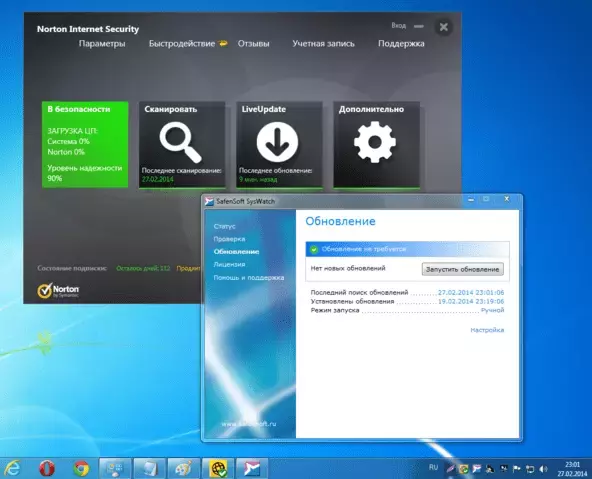Click the Запустить обновление button
Image resolution: width=592 pixels, height=479 pixels.
tap(462, 269)
